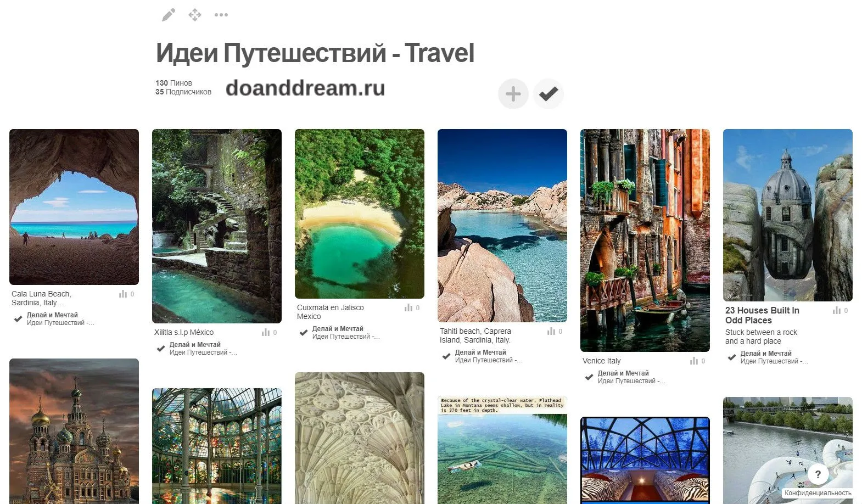The height and width of the screenshot is (504, 862).
Task: Open the Конфиденциальность privacy link
Action: coord(818,493)
